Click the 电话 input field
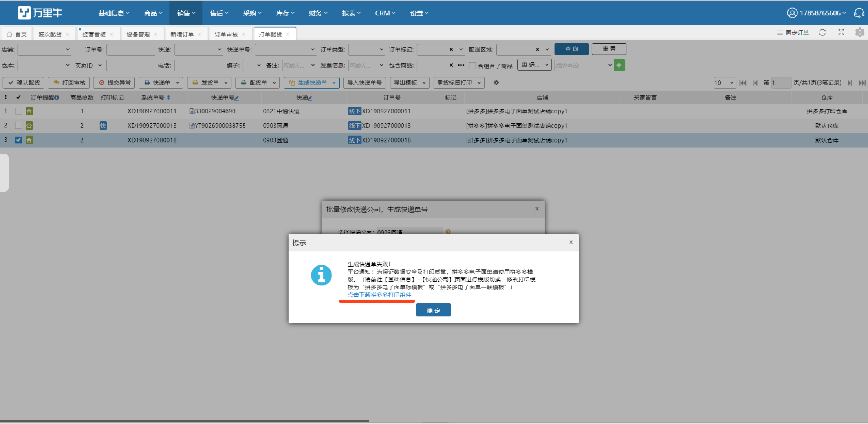 [x=199, y=65]
